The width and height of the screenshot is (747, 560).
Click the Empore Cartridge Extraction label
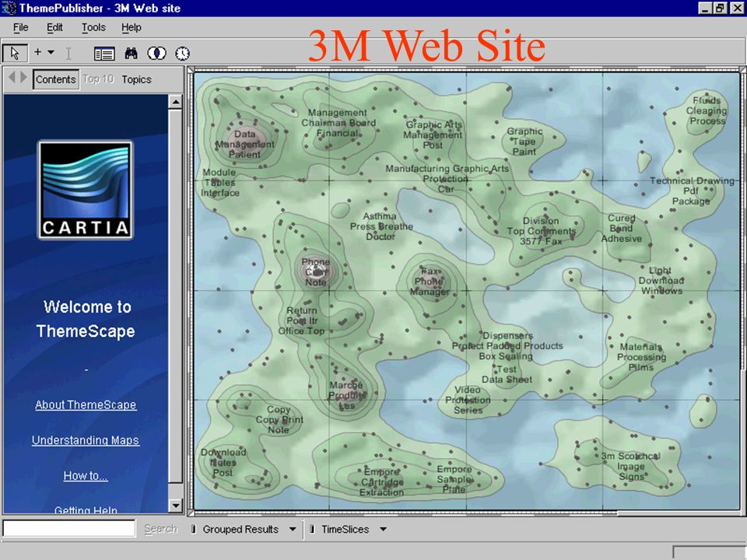(381, 482)
